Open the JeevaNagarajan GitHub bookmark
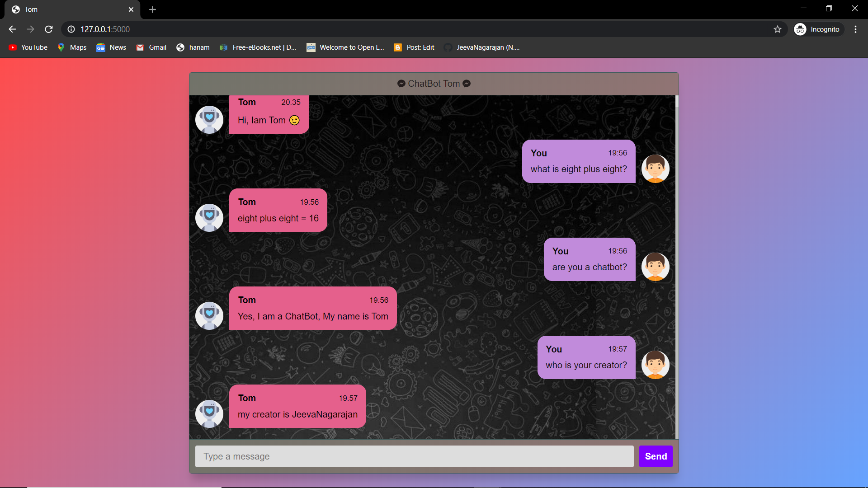 tap(482, 47)
